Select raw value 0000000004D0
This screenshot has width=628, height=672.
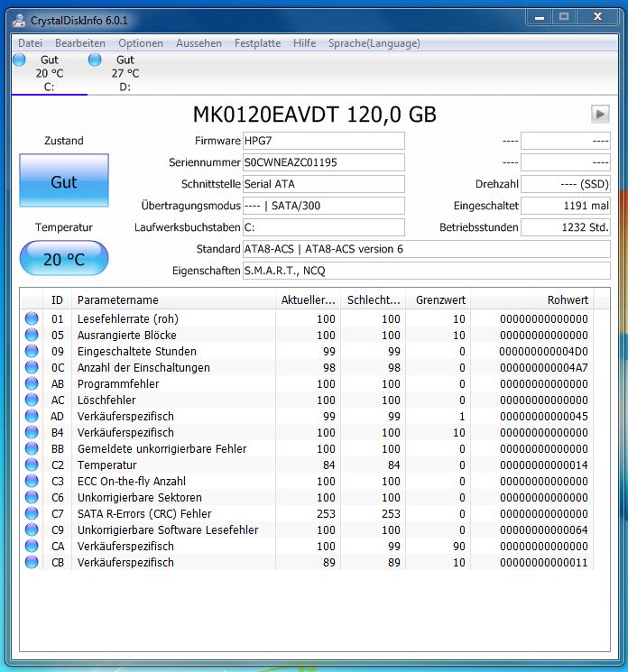click(543, 352)
